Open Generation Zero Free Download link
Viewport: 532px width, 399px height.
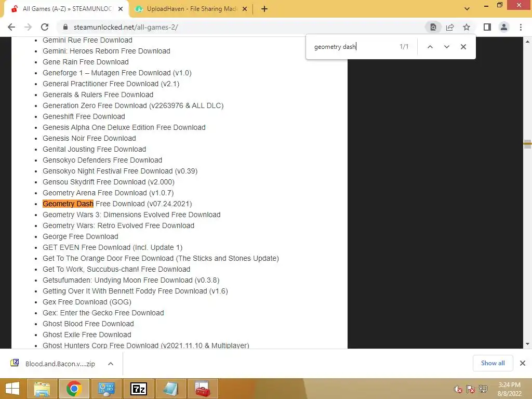point(133,105)
